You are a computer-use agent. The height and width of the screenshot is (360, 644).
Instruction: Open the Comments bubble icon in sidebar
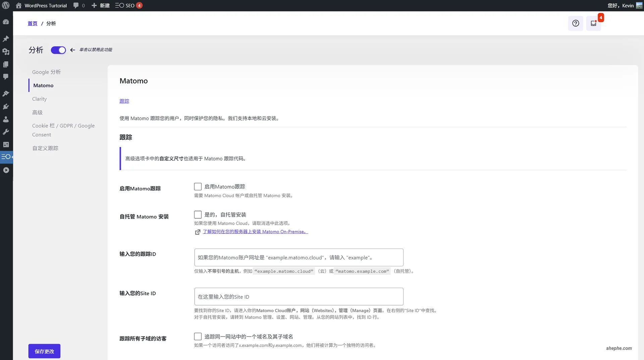[x=6, y=77]
